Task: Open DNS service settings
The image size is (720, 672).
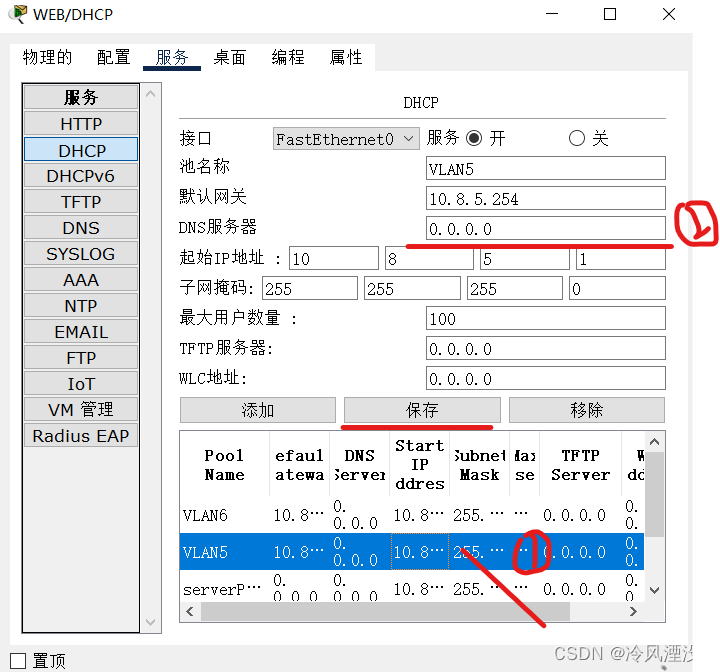Action: [81, 227]
